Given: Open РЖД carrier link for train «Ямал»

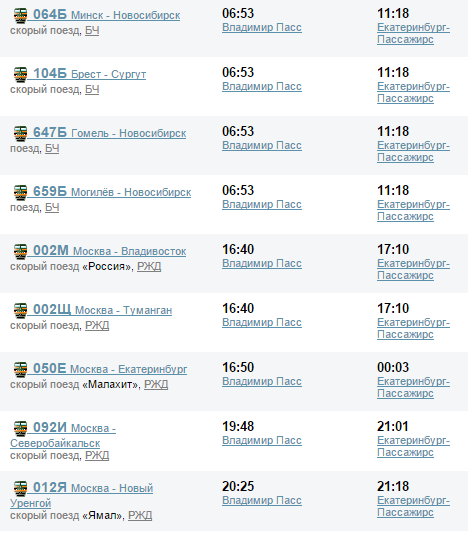Looking at the screenshot, I should pyautogui.click(x=140, y=516).
